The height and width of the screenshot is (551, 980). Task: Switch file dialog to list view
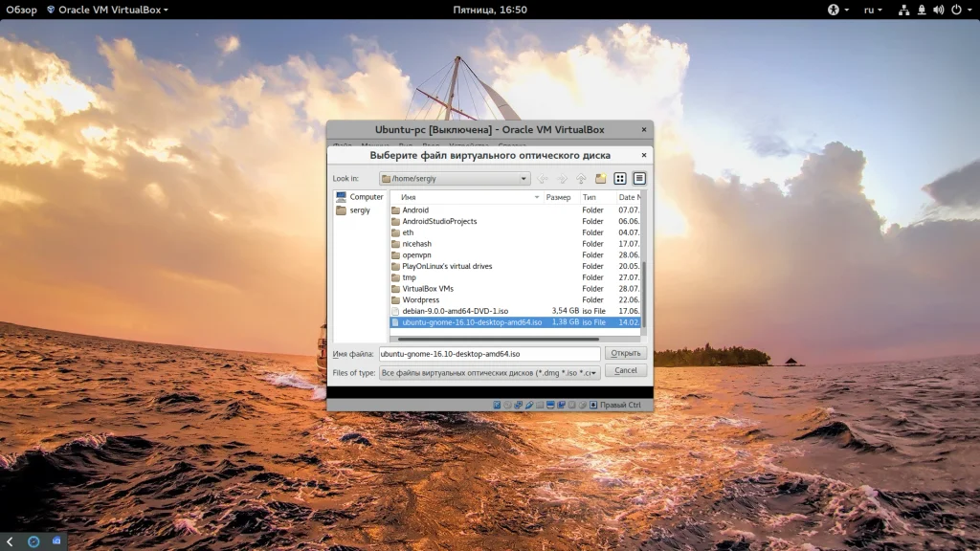click(620, 179)
